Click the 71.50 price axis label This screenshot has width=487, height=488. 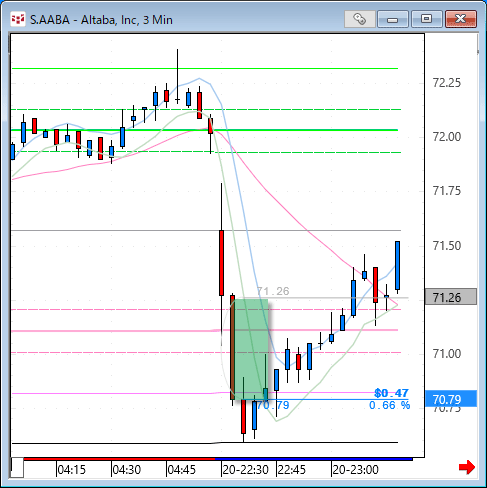coord(447,246)
